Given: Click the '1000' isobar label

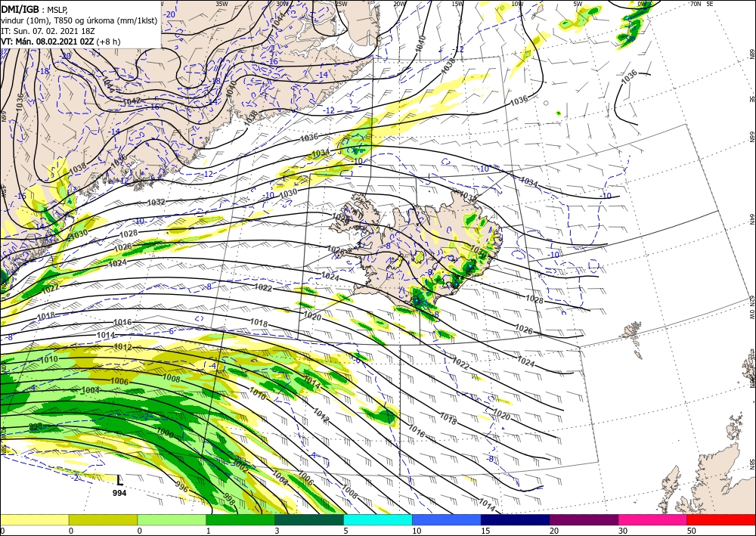Looking at the screenshot, I should coord(165,433).
